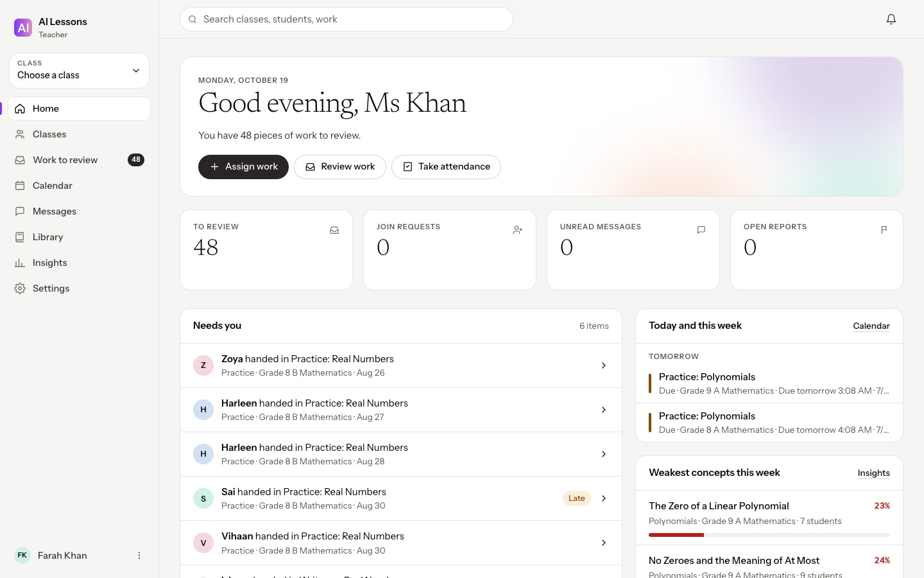The image size is (924, 578).
Task: Open Zoya's submission via its chevron
Action: 604,365
